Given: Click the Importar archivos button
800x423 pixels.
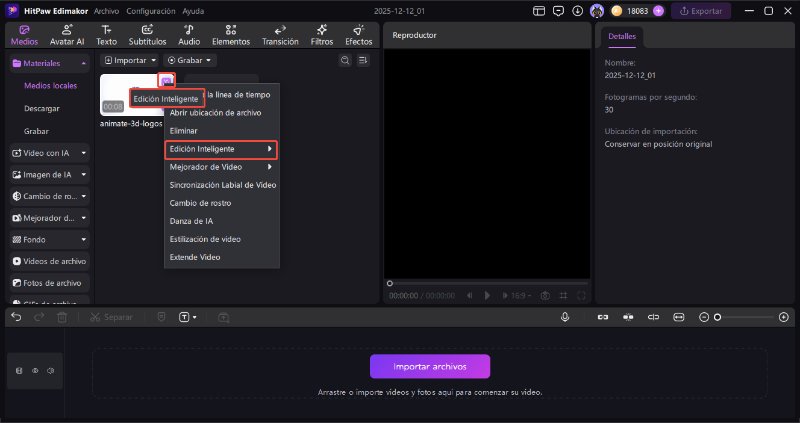Looking at the screenshot, I should [430, 365].
